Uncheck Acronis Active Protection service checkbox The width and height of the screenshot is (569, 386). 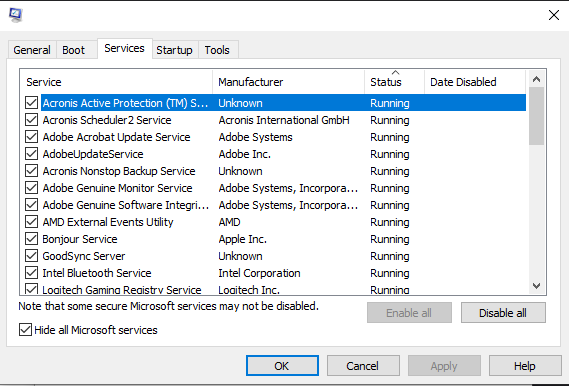point(32,103)
